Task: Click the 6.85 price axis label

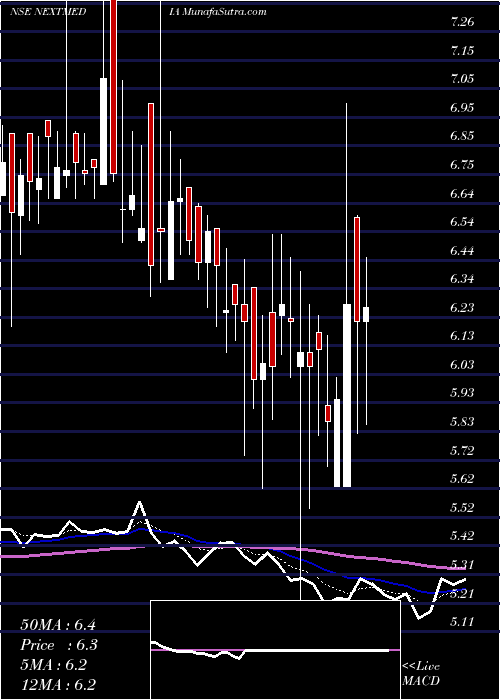Action: coord(462,136)
